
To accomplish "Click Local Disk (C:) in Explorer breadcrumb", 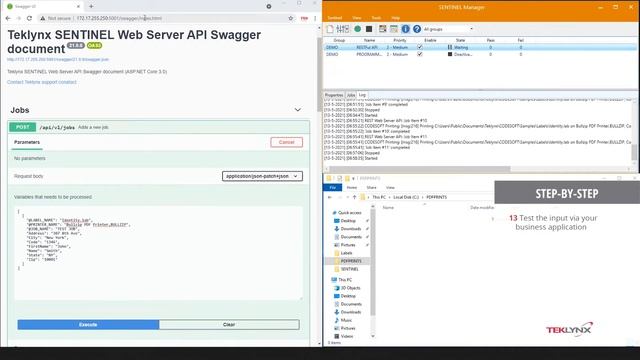I will [x=406, y=197].
